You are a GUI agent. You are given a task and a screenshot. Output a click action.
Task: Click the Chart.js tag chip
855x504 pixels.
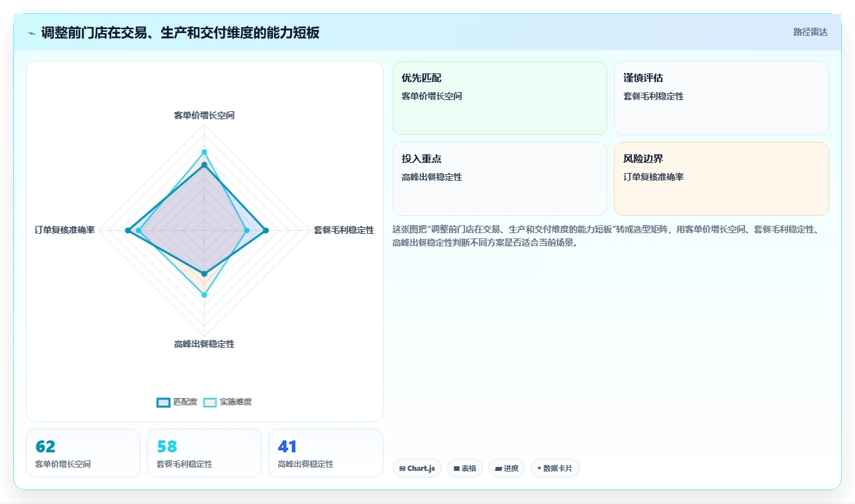417,468
